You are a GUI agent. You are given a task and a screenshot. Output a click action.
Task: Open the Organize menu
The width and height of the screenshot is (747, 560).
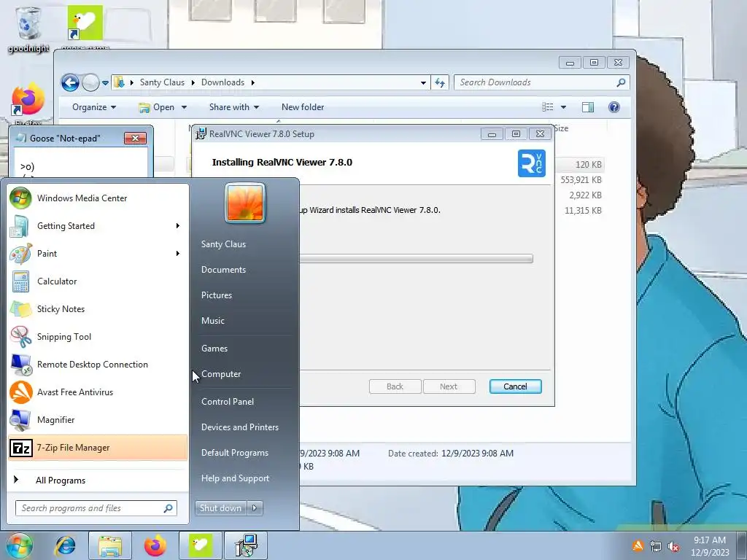pos(94,107)
